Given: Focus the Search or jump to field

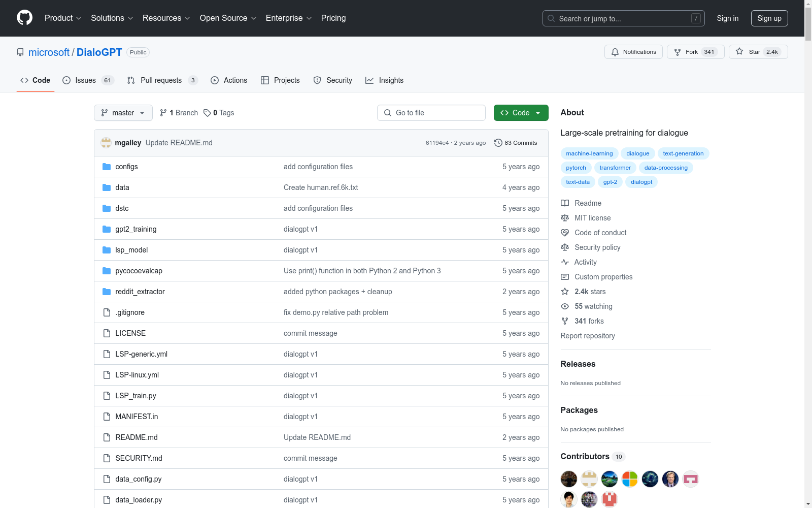Looking at the screenshot, I should click(624, 18).
